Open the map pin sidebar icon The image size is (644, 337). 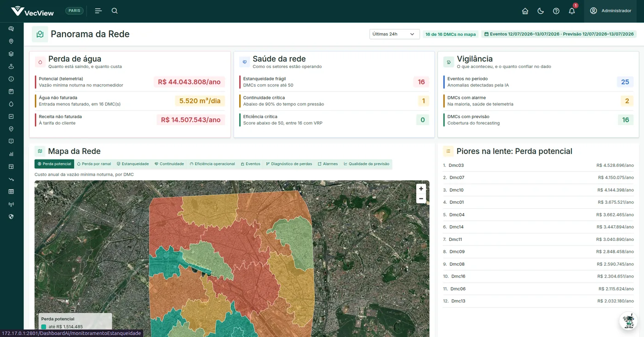[11, 41]
